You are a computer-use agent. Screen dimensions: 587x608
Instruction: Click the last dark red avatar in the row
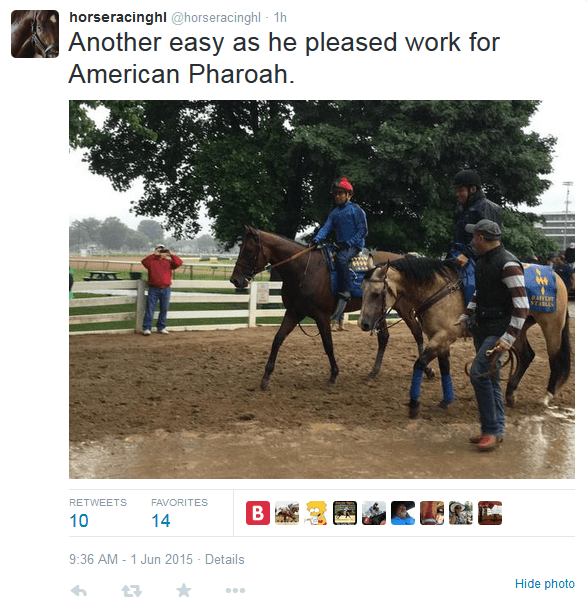[x=490, y=513]
